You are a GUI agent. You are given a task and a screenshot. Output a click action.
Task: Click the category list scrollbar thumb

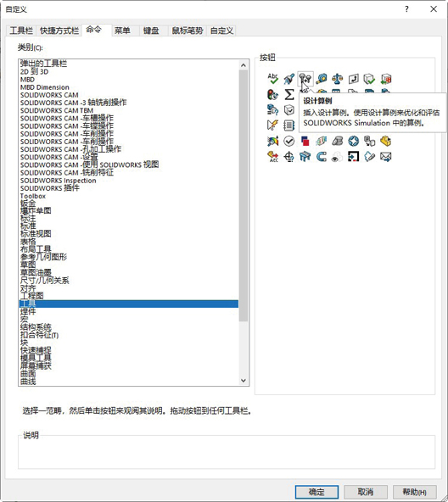[244, 196]
